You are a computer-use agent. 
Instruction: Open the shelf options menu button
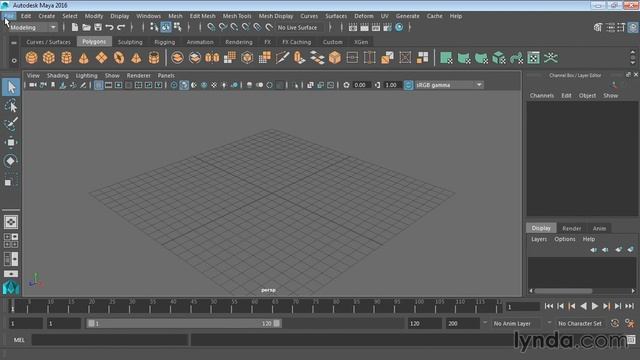point(14,60)
